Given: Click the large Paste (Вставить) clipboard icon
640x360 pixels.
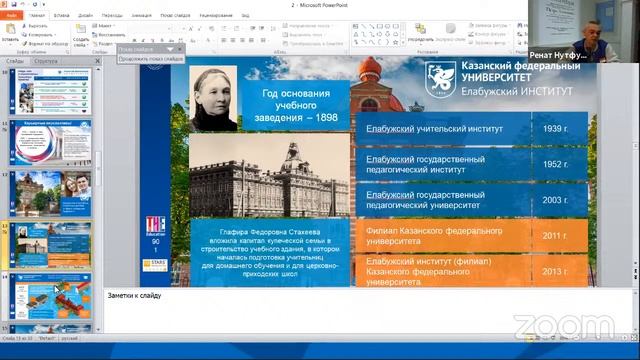Looking at the screenshot, I should pos(10,29).
